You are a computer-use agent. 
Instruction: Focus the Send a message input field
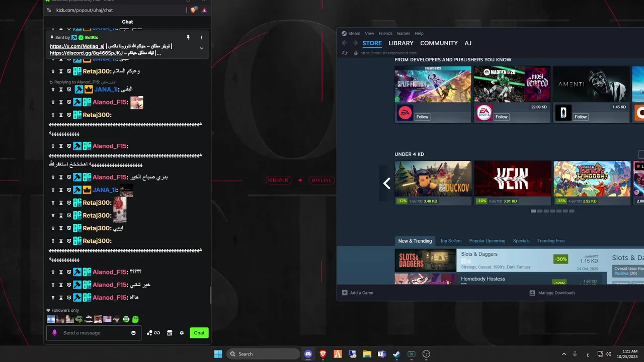point(95,333)
